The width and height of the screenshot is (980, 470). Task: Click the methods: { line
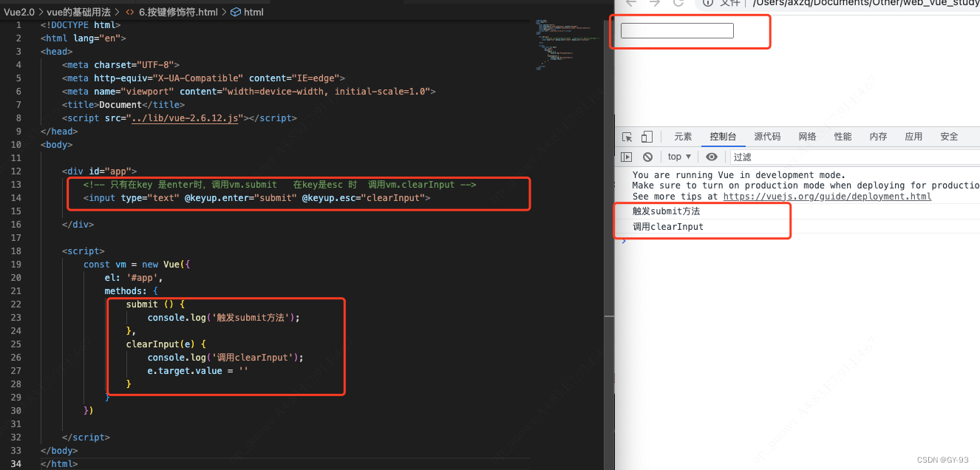(x=131, y=291)
